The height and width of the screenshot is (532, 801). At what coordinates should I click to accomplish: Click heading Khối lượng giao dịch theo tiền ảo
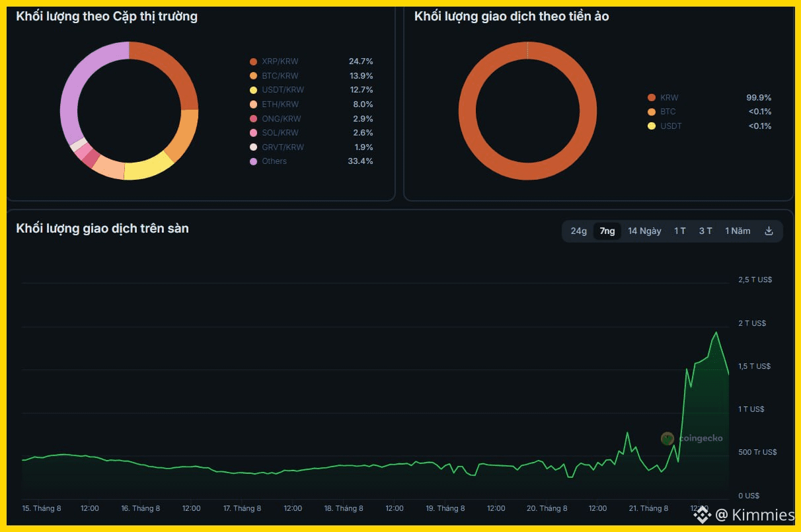coord(512,17)
